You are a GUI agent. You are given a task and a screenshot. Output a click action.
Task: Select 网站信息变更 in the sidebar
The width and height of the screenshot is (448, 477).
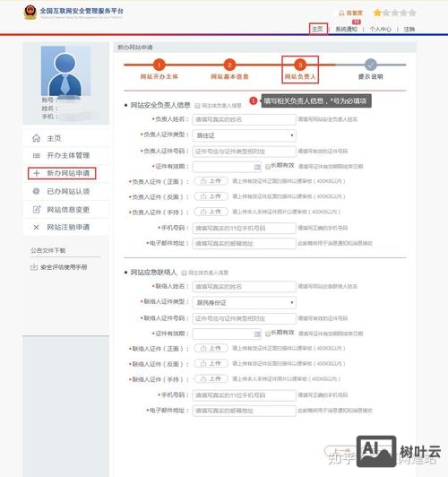(x=65, y=209)
